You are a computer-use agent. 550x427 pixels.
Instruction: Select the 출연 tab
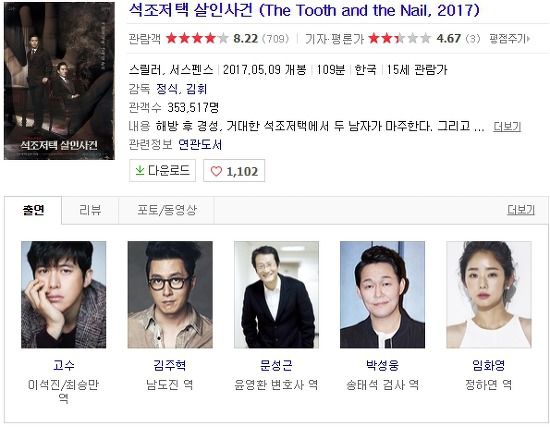tap(33, 210)
